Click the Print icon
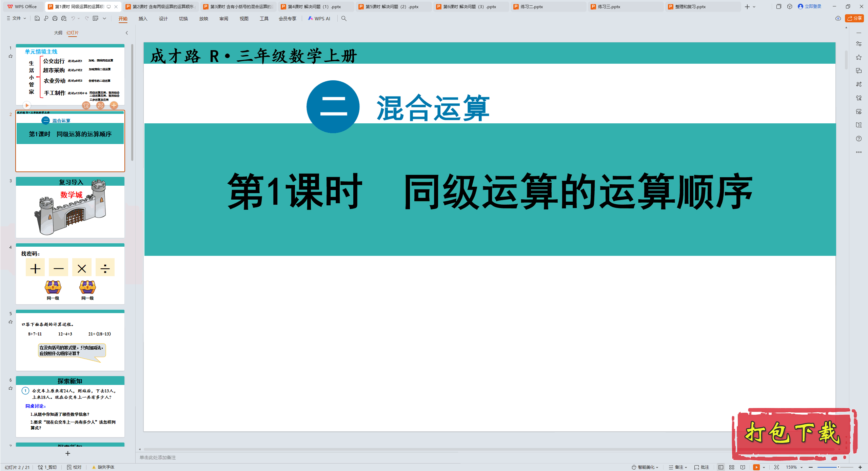Image resolution: width=868 pixels, height=471 pixels. click(55, 18)
